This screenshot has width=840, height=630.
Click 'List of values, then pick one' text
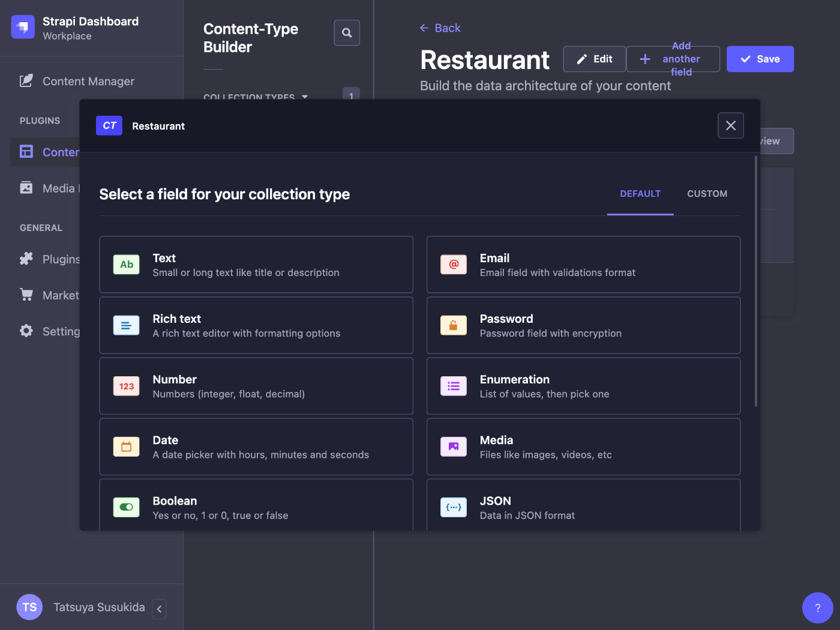[x=544, y=394]
